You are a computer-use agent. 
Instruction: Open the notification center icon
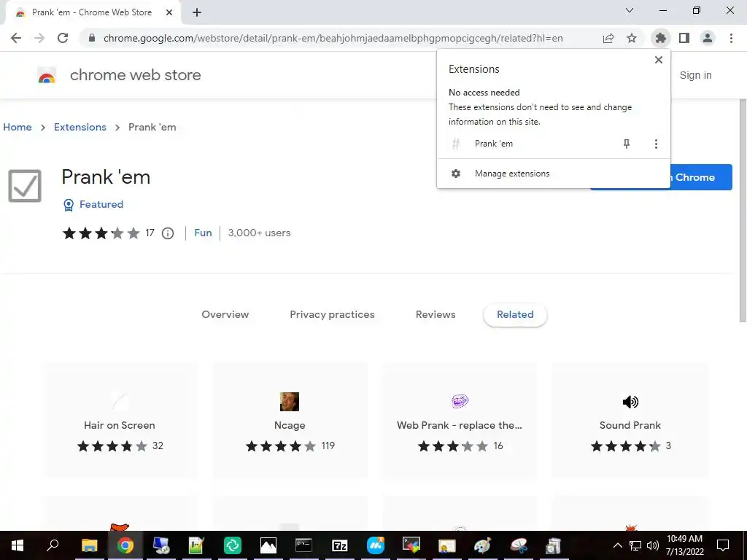click(x=723, y=545)
